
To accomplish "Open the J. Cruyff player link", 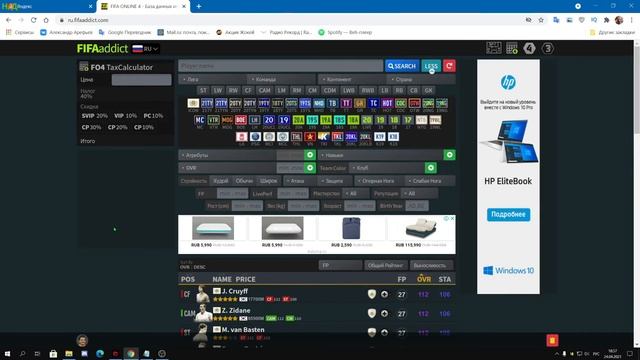I will (x=235, y=291).
